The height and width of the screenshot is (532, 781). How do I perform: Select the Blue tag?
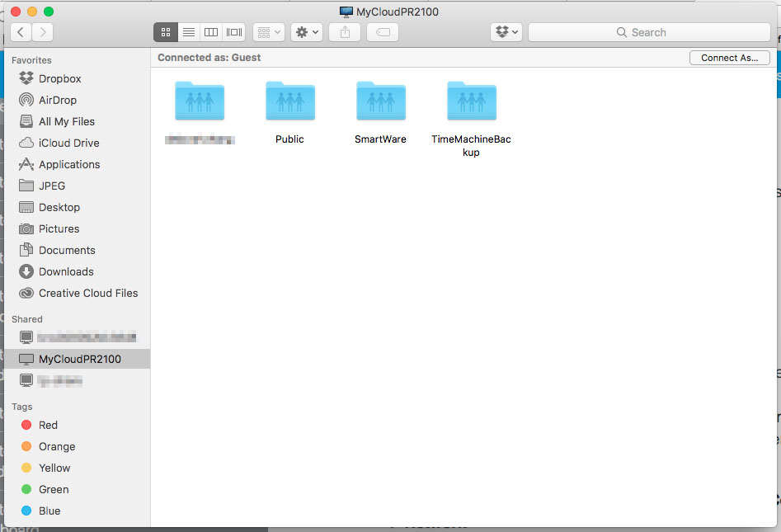click(x=77, y=511)
